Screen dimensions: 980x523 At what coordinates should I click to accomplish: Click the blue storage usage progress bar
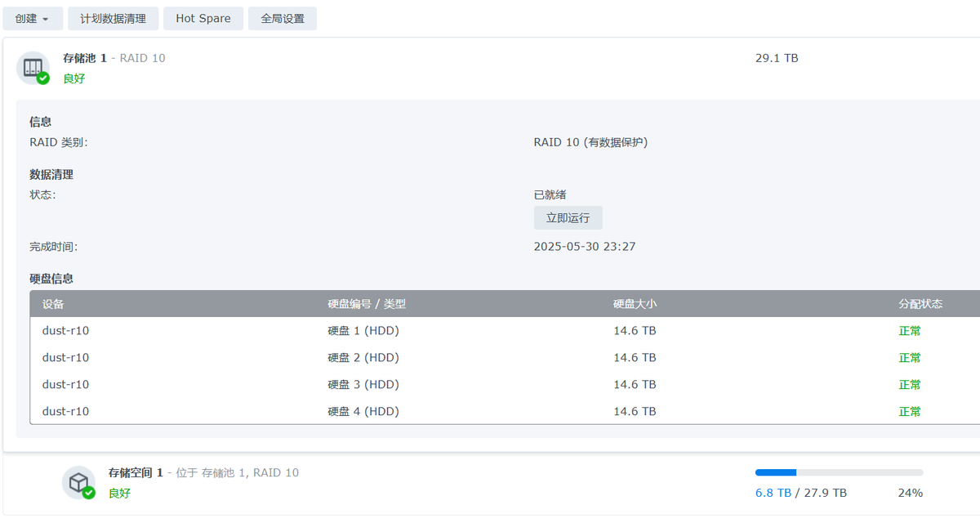coord(777,472)
